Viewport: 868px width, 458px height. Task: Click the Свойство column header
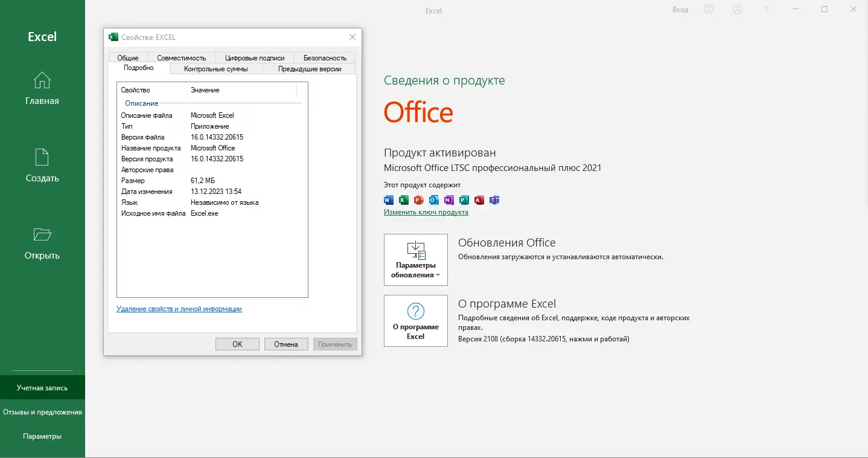[x=152, y=90]
